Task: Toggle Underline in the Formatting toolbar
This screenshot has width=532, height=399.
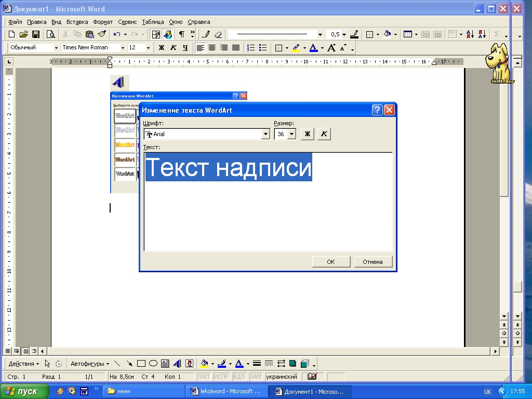Action: (185, 48)
